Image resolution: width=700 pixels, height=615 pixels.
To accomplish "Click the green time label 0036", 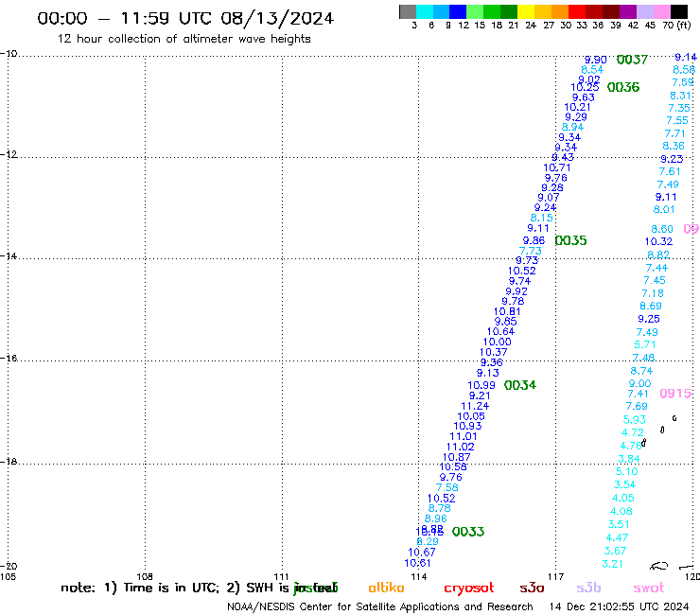I will click(623, 87).
